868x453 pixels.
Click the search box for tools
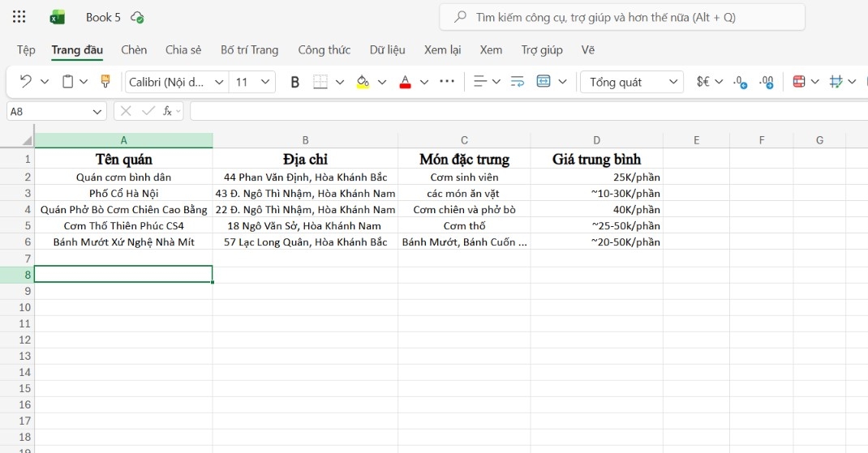[x=622, y=17]
